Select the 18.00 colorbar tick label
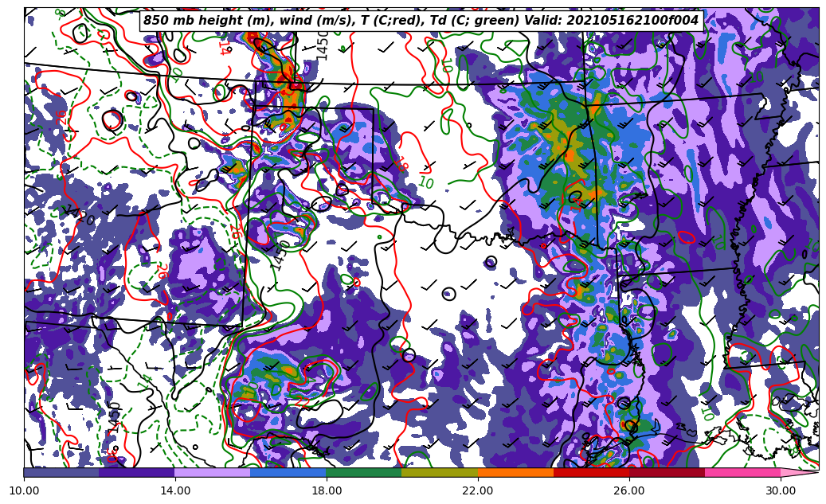Viewport: 826px width, 504px height. (327, 490)
